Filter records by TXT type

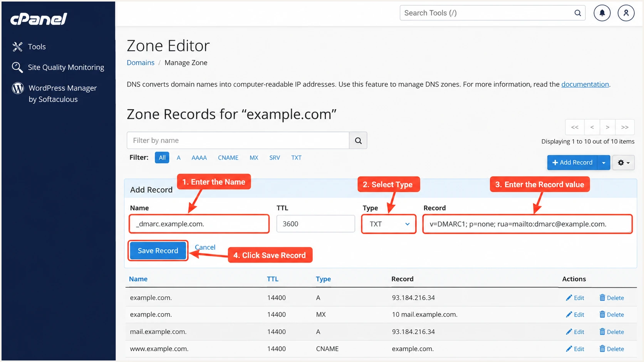point(296,158)
